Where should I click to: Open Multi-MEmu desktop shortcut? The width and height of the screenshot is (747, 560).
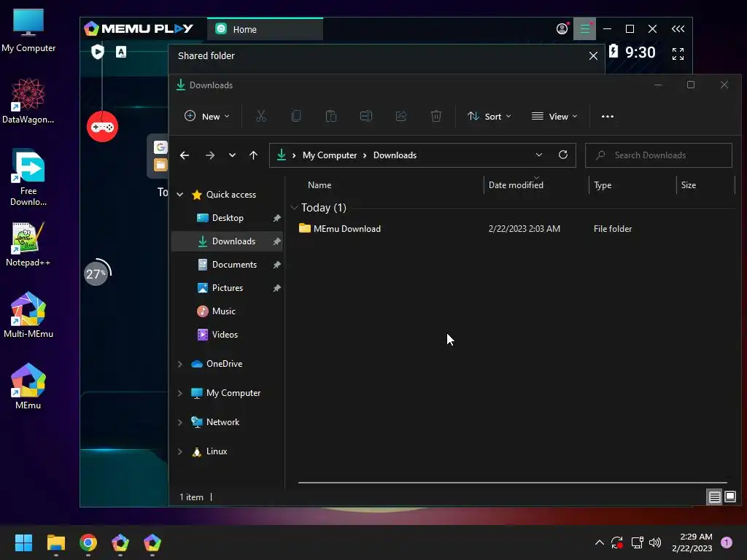click(x=28, y=315)
